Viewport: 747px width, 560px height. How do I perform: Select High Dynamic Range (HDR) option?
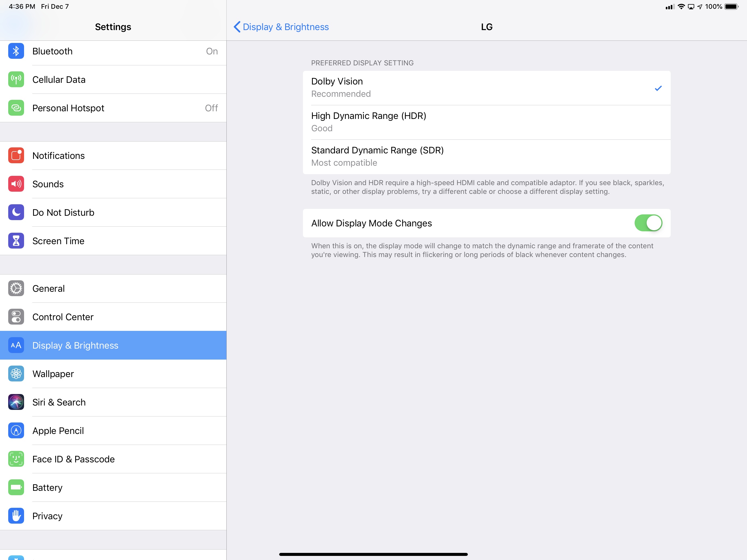coord(487,122)
